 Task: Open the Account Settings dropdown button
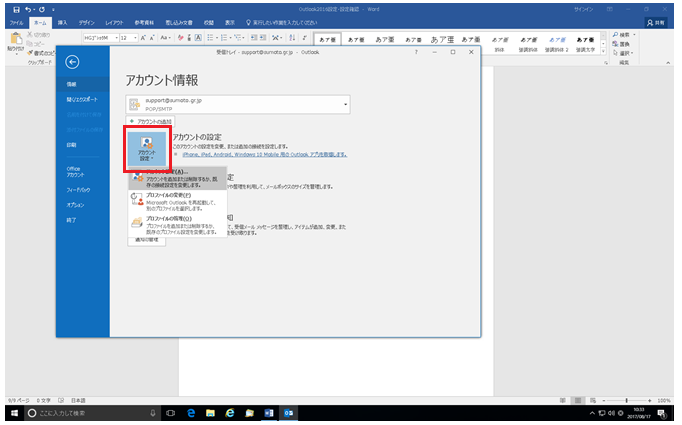[x=147, y=149]
